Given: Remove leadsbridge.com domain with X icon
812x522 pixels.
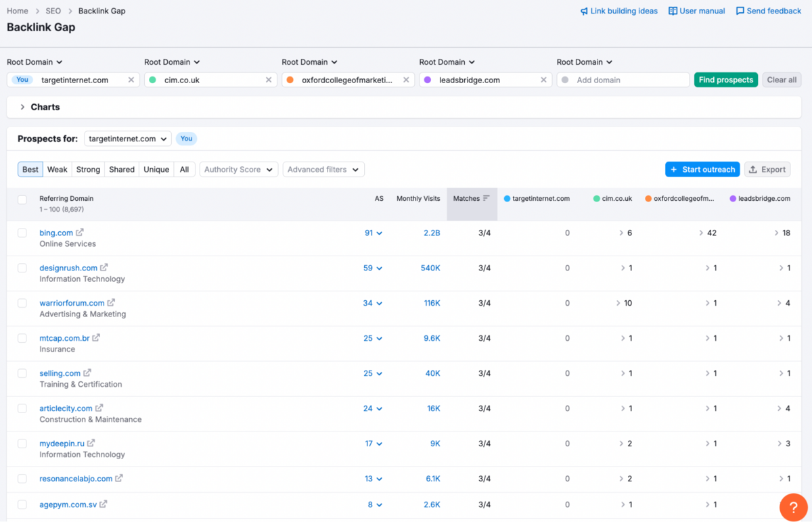Looking at the screenshot, I should click(x=543, y=80).
